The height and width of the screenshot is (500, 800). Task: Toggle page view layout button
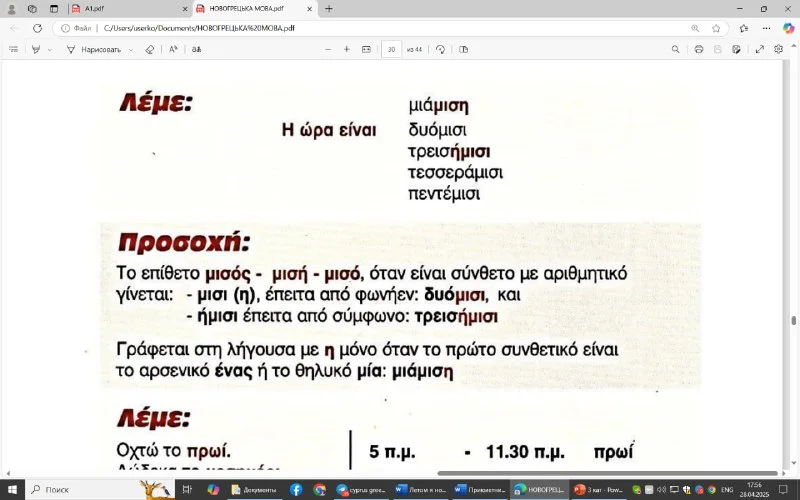point(464,49)
